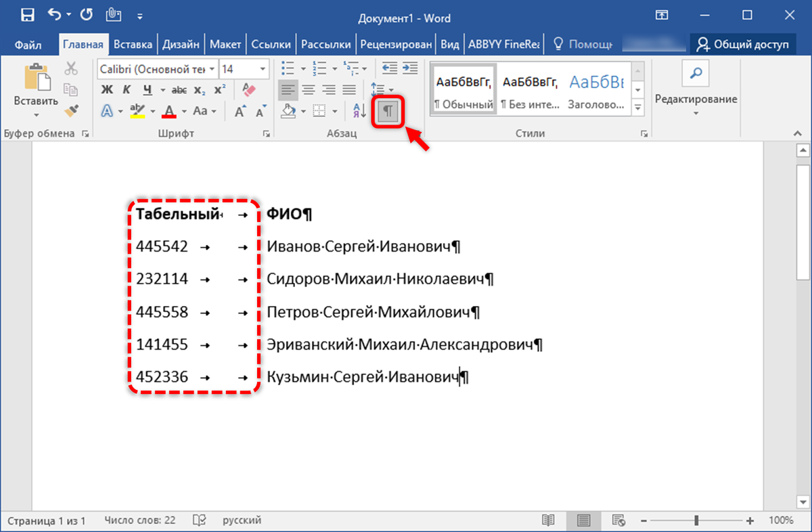
Task: Toggle bold (Ж) formatting
Action: coord(107,90)
